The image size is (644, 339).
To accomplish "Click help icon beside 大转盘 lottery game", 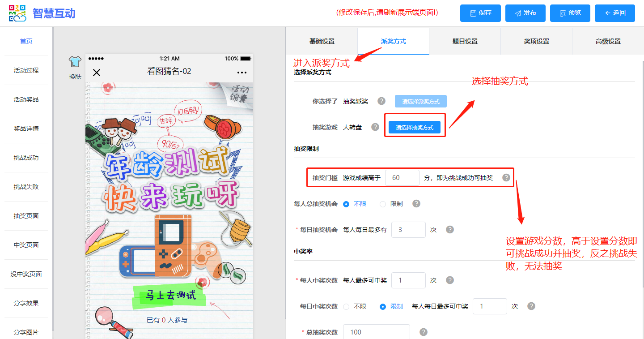I will tap(375, 127).
